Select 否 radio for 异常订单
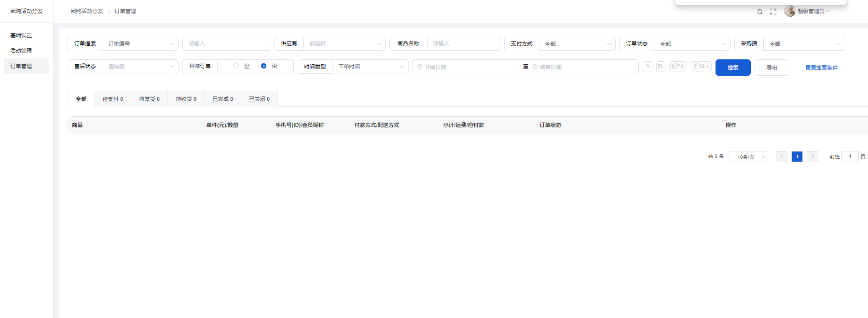868x318 pixels. pyautogui.click(x=264, y=66)
